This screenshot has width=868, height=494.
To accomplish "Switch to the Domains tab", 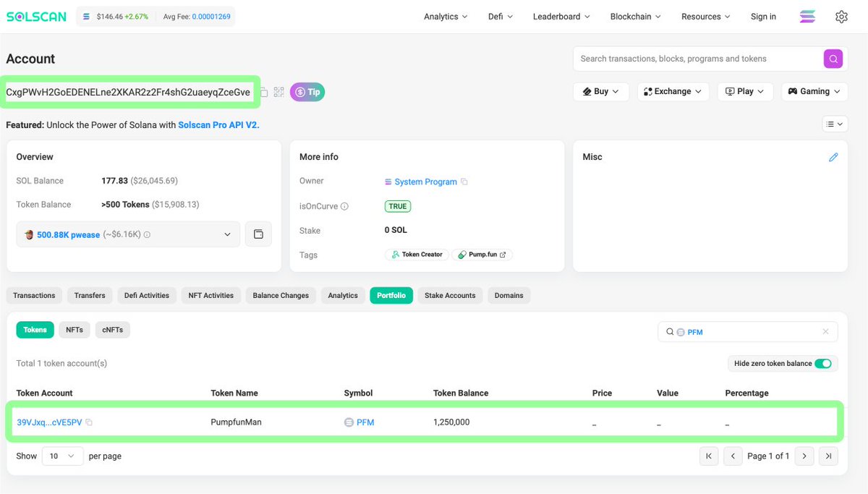I will 509,295.
